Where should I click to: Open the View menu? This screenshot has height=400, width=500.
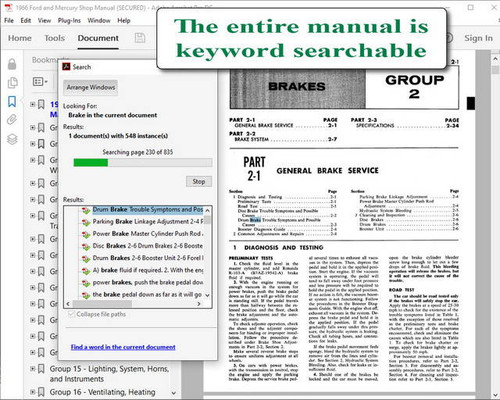[44, 21]
